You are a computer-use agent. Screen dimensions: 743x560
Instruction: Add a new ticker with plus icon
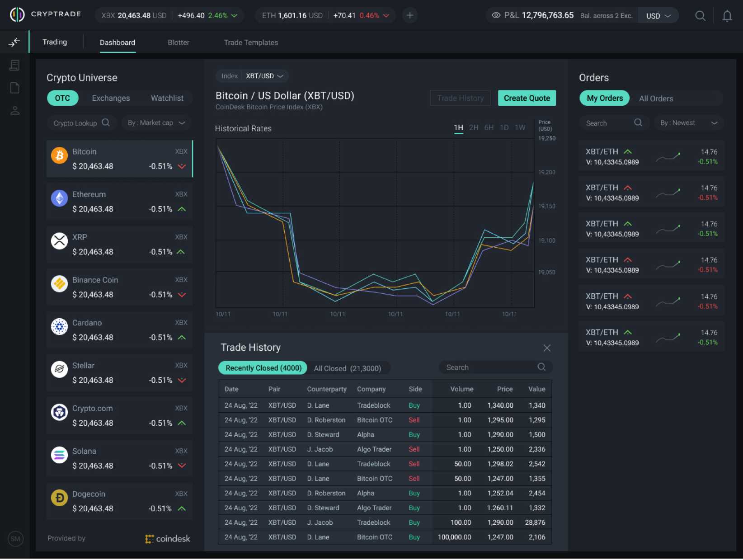click(x=409, y=15)
